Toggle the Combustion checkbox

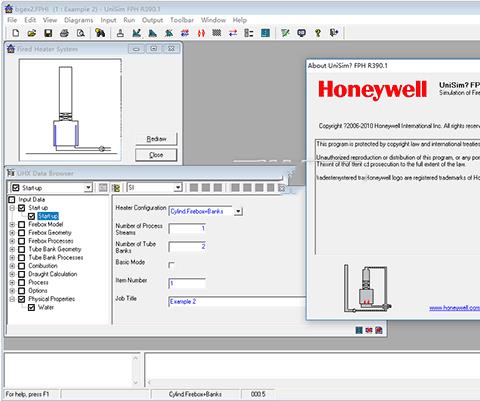pos(22,266)
